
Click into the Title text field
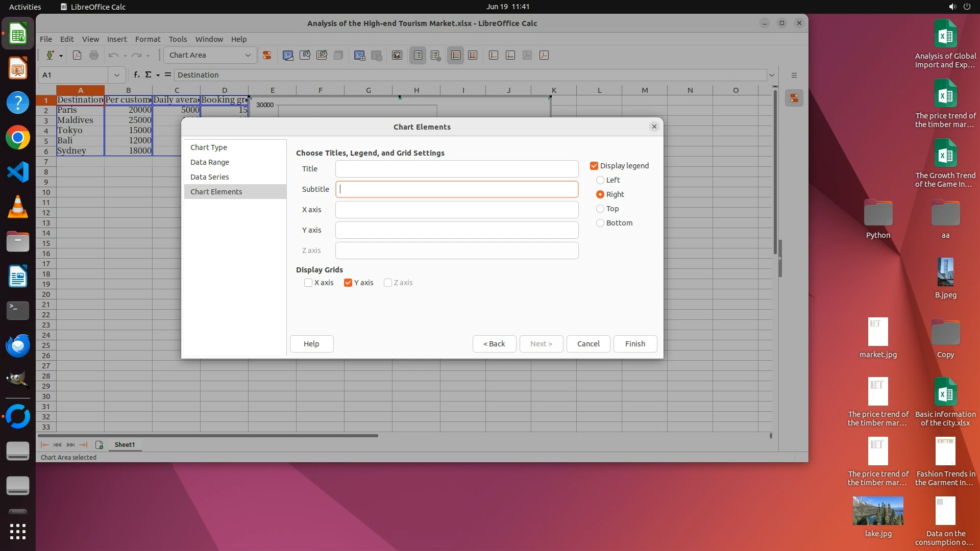(456, 169)
